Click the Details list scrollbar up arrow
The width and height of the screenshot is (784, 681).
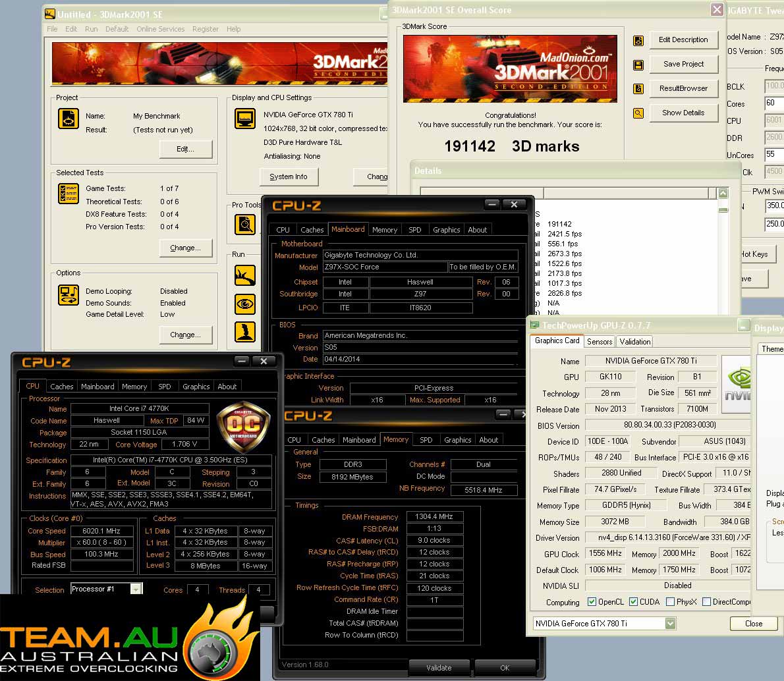pos(723,193)
